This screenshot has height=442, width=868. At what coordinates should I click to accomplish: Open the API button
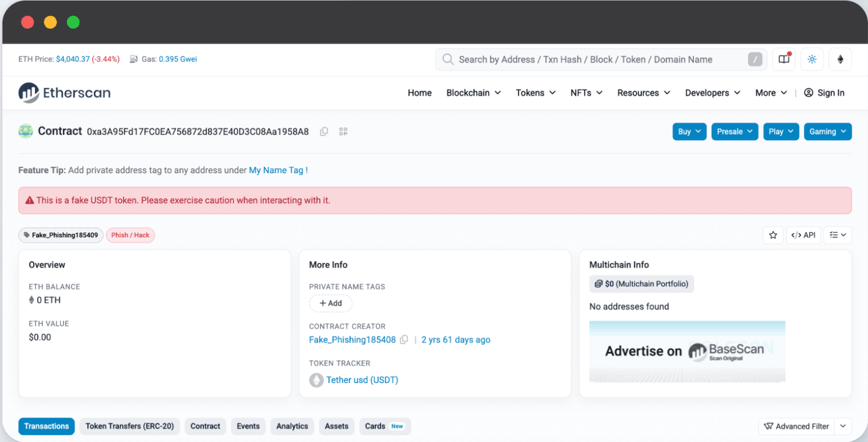coord(803,235)
